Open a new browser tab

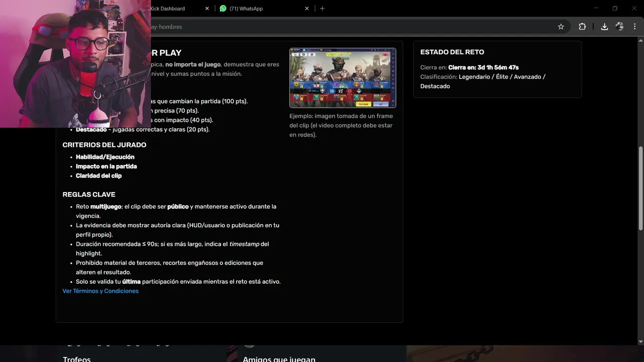[x=322, y=9]
